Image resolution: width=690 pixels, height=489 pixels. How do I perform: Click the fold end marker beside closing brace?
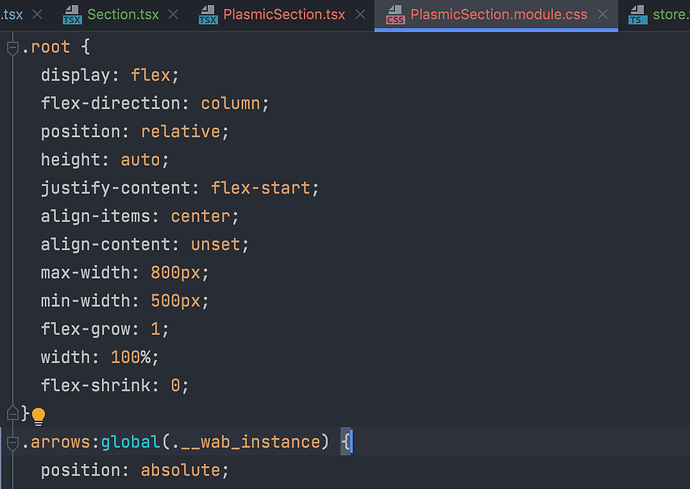point(13,412)
